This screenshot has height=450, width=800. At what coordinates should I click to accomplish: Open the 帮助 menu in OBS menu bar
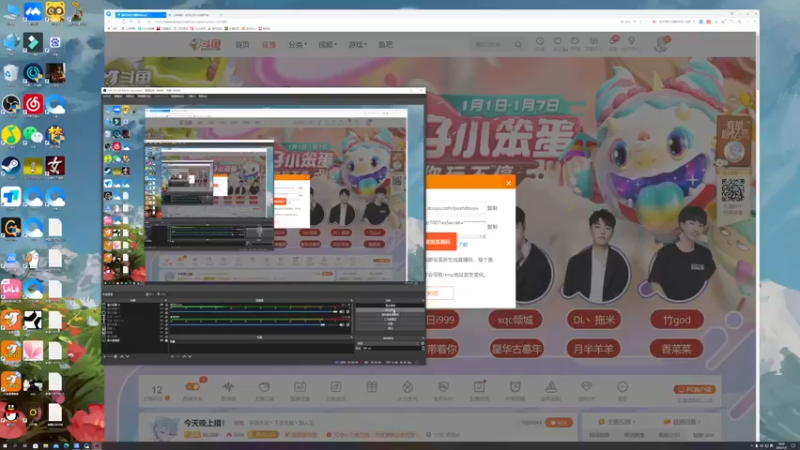coord(203,96)
